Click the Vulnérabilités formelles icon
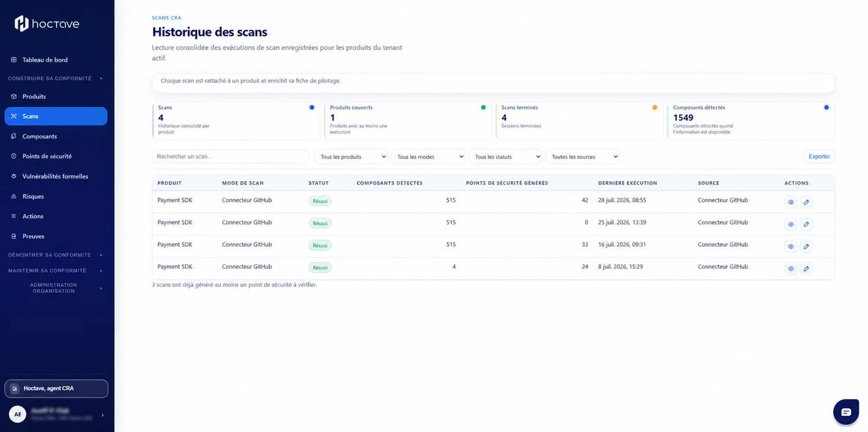The image size is (868, 432). (14, 177)
